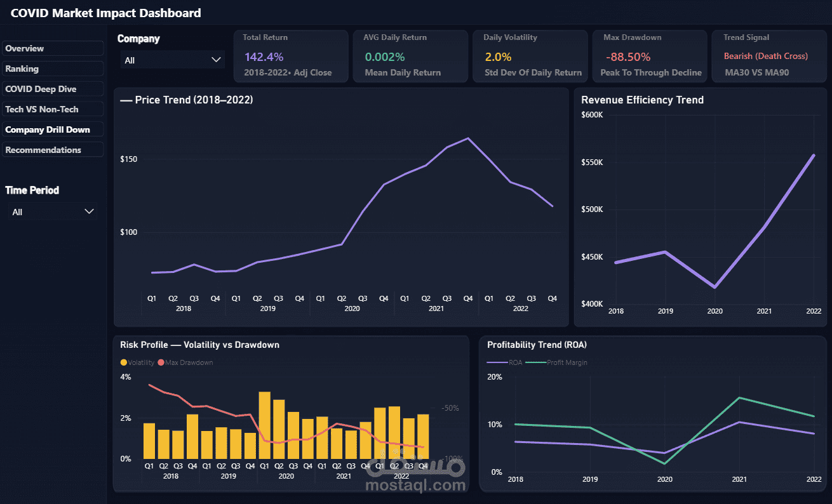Click the Revenue Efficiency Trend chart title
Image resolution: width=832 pixels, height=504 pixels.
coord(642,100)
